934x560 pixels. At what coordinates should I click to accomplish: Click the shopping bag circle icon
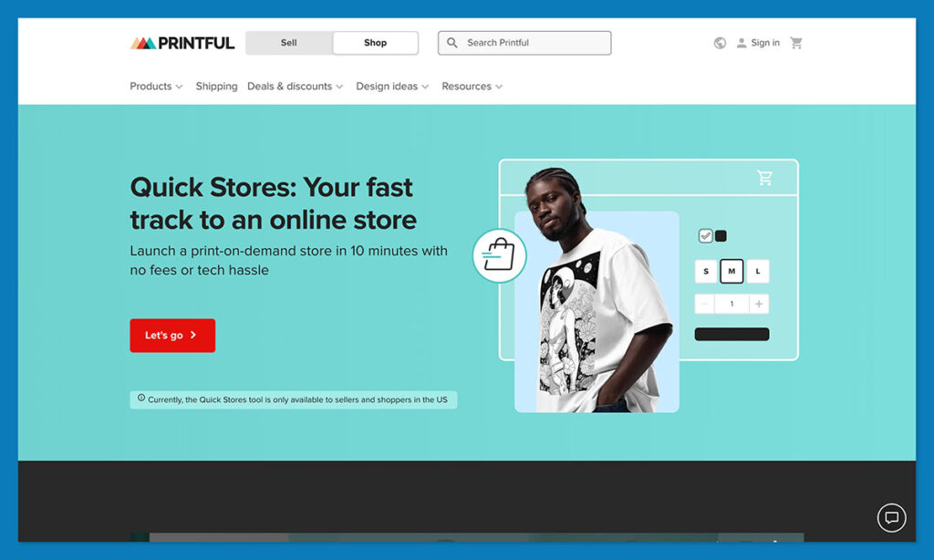coord(499,255)
